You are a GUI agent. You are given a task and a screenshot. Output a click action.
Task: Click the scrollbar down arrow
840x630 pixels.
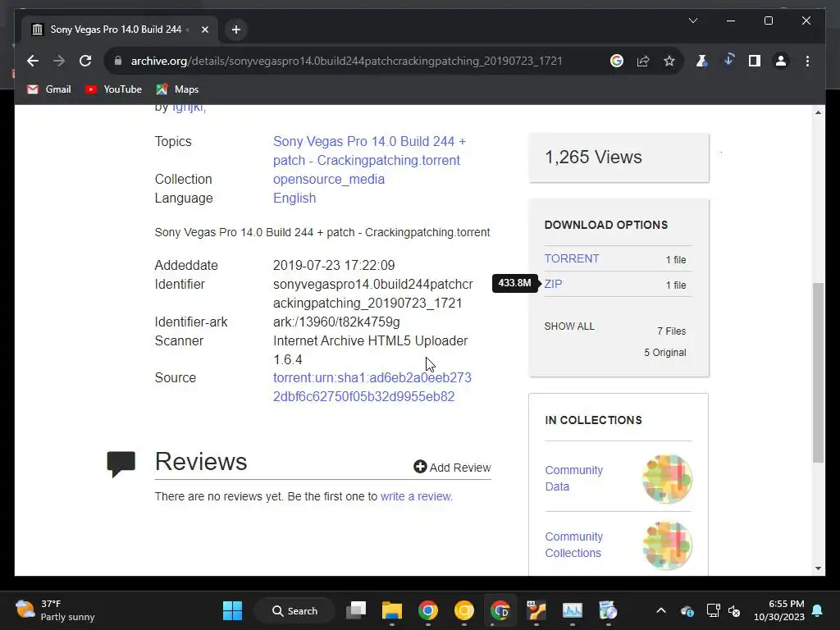818,568
